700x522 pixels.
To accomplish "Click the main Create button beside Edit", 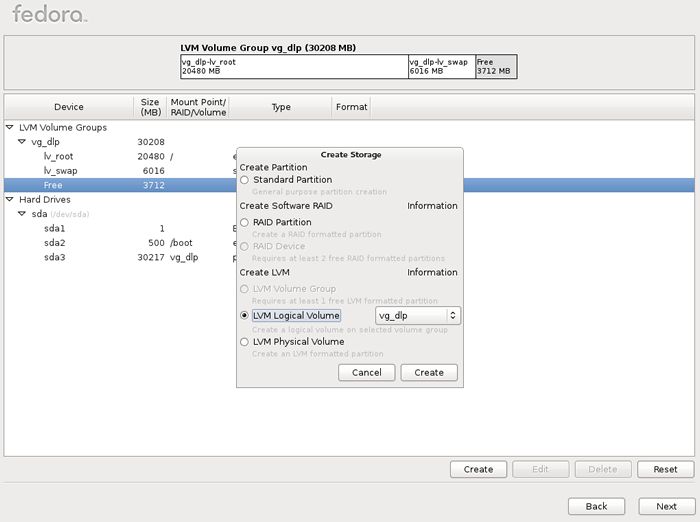I will (478, 469).
